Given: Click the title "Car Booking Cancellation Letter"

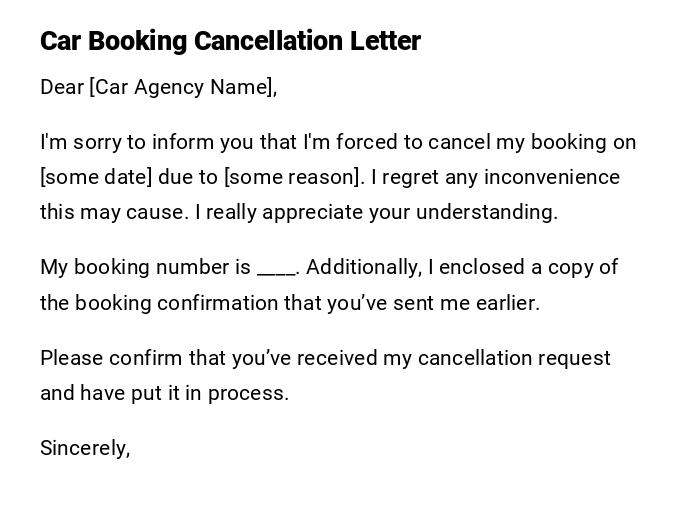Looking at the screenshot, I should coord(230,41).
